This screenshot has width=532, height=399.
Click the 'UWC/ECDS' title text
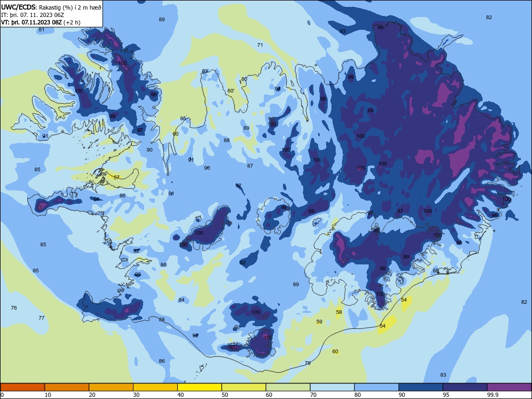click(x=18, y=7)
